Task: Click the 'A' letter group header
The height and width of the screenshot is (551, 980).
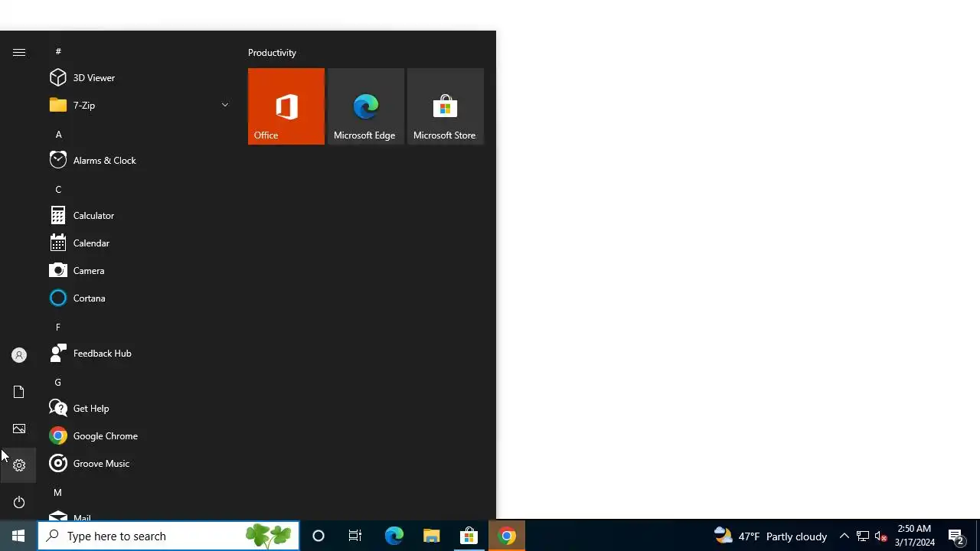Action: coord(58,134)
